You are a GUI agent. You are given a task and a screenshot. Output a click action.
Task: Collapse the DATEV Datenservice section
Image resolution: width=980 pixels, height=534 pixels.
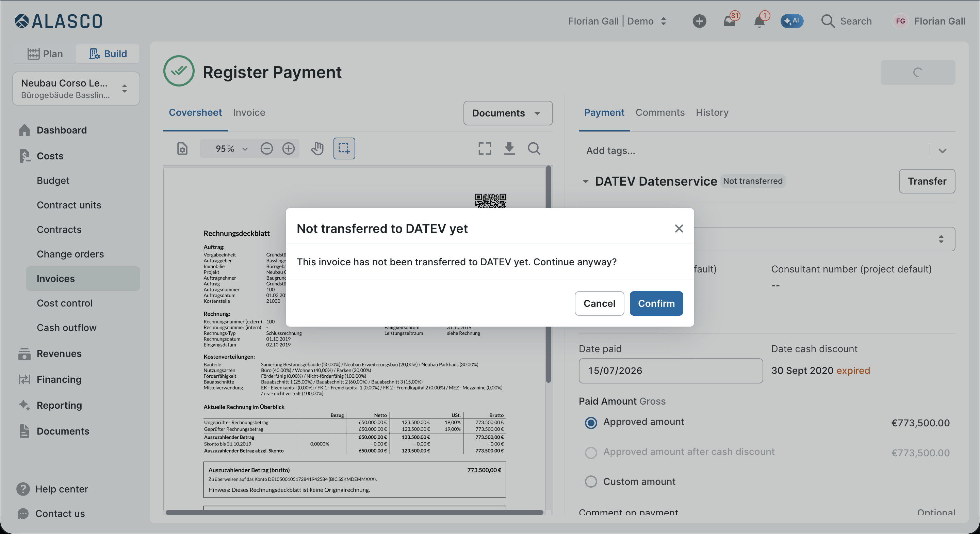[x=586, y=181]
